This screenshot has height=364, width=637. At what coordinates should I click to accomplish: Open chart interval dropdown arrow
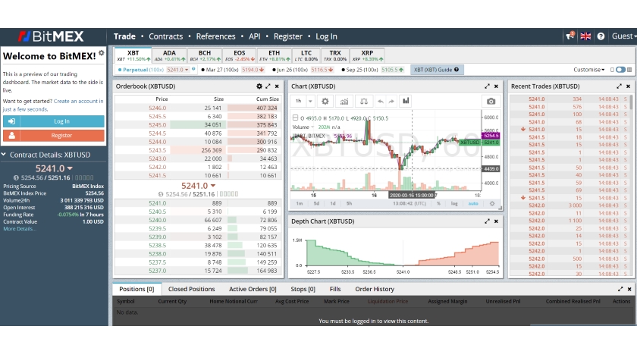pyautogui.click(x=310, y=101)
